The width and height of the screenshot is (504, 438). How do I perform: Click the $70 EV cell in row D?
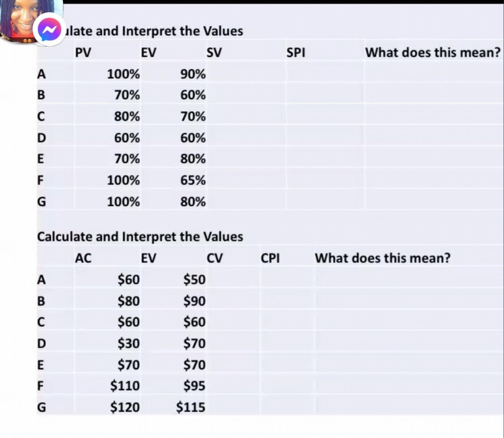[194, 343]
